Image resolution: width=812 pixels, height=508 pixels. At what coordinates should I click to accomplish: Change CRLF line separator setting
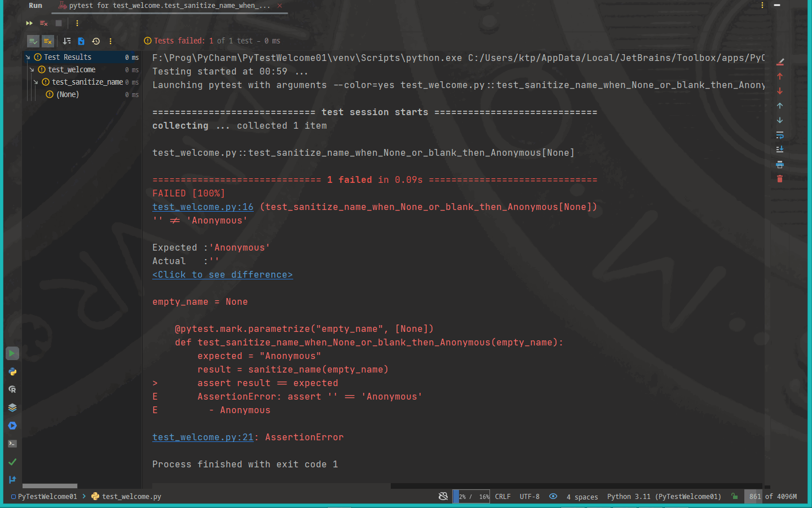tap(503, 497)
